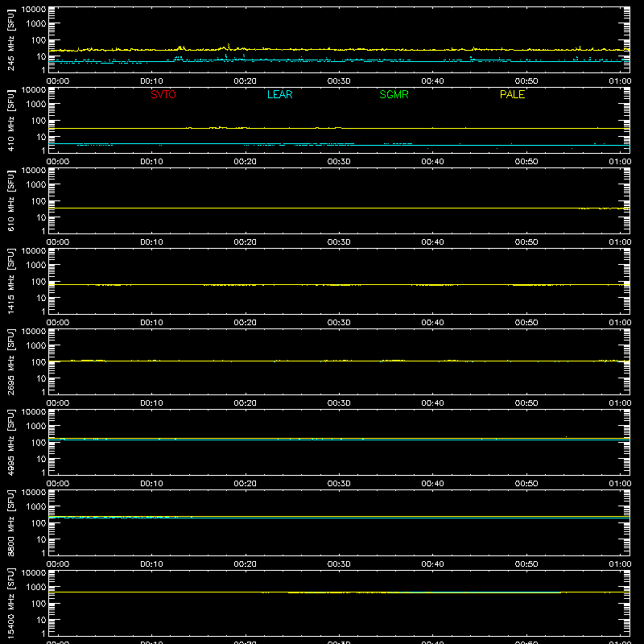Click 01:00 tick label below 8800 MHz plot
This screenshot has width=644, height=644.
(x=620, y=564)
